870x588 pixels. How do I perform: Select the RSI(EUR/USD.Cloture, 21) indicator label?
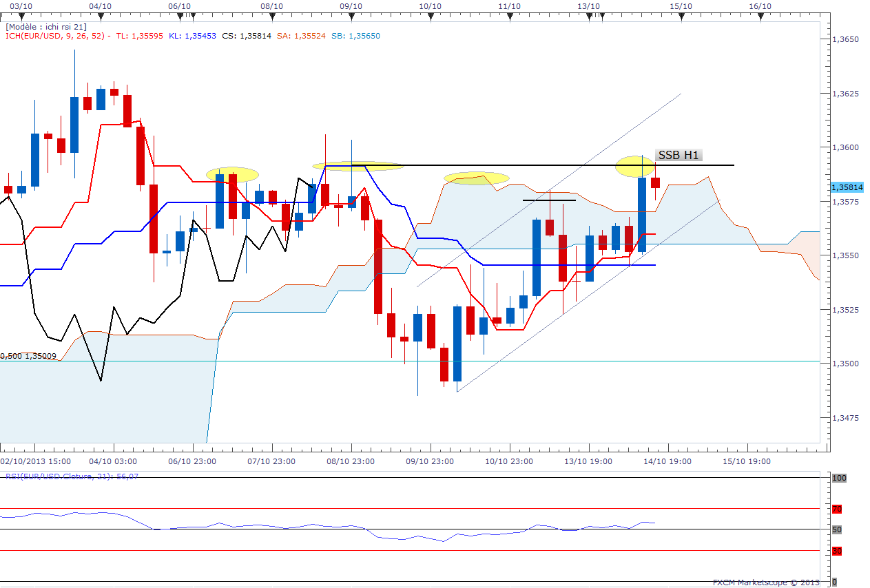72,476
